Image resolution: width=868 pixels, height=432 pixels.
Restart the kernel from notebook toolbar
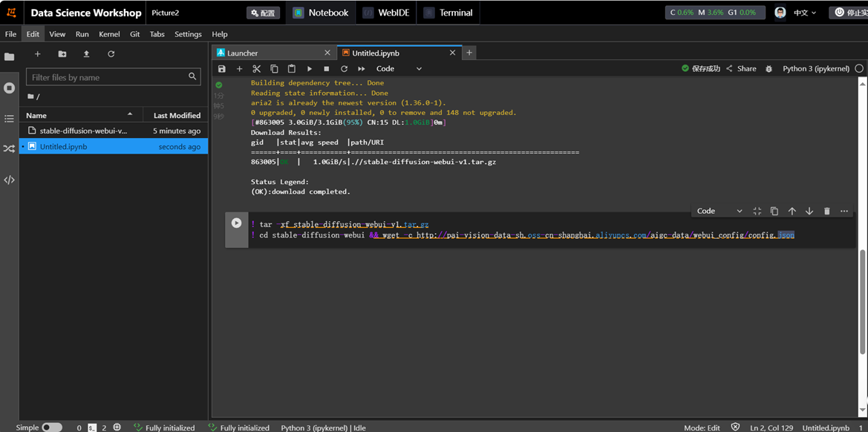(x=344, y=69)
